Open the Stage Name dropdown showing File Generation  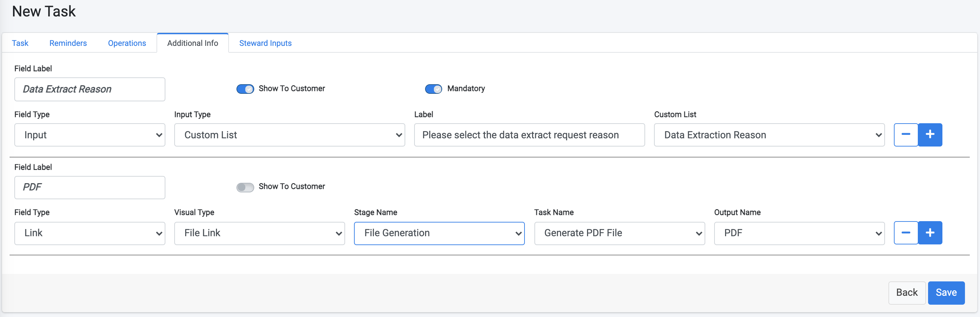pyautogui.click(x=439, y=233)
